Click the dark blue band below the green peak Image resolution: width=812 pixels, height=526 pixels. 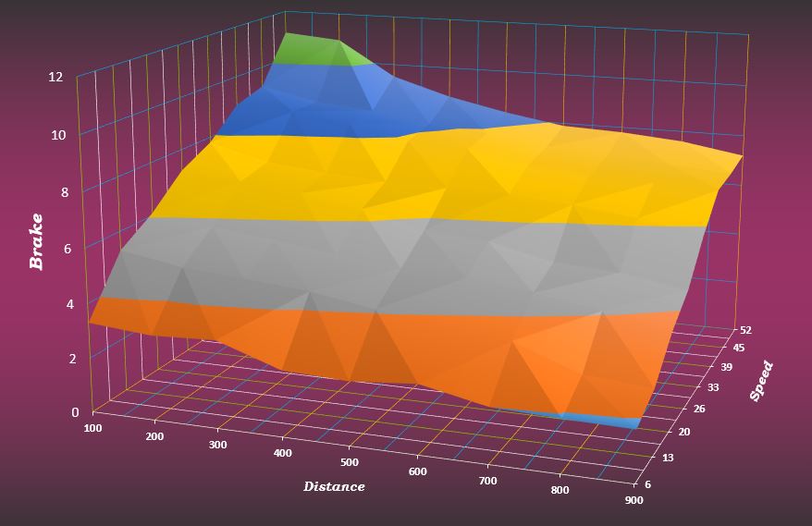pos(277,113)
